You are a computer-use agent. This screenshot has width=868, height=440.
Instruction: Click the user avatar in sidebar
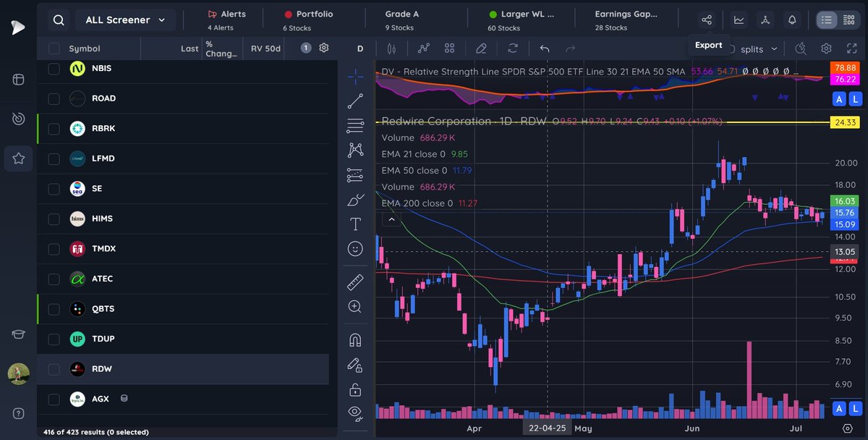pyautogui.click(x=18, y=374)
